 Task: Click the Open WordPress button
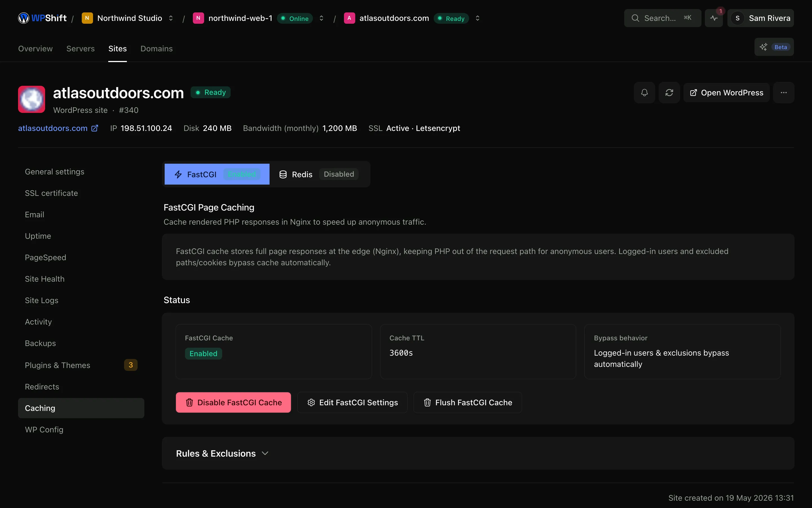tap(726, 92)
